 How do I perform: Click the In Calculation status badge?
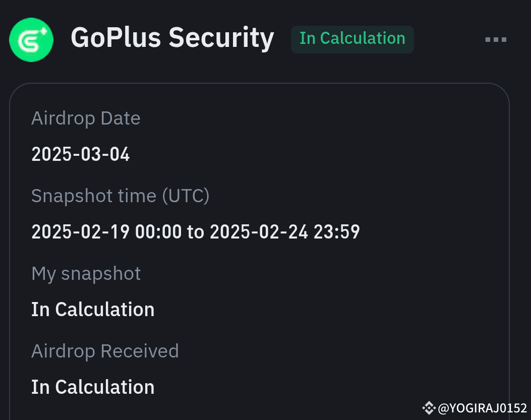[x=352, y=39]
